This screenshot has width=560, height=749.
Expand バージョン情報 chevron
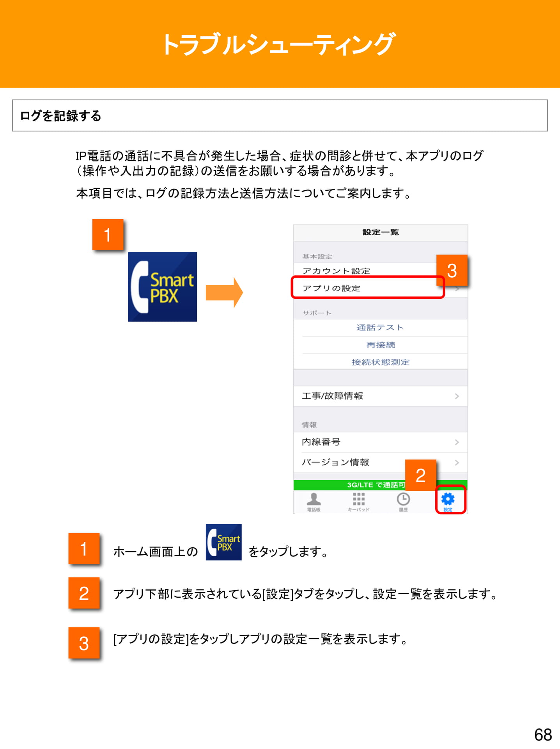[x=457, y=463]
